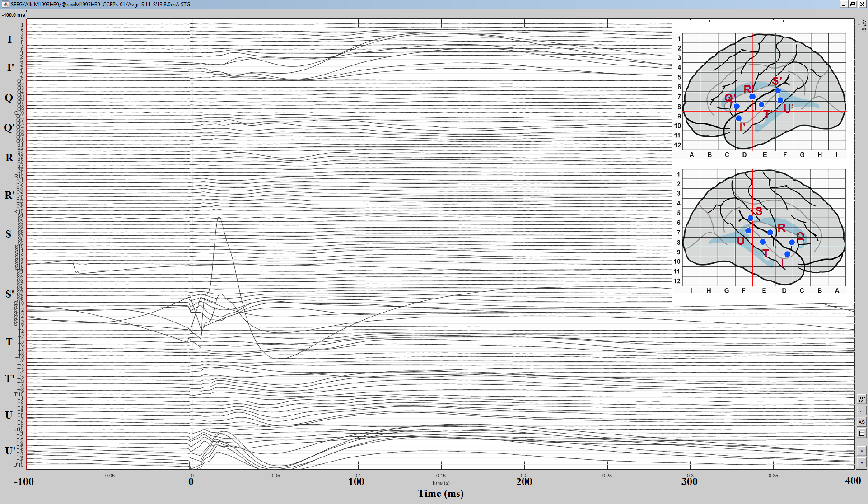Select the Q channel group label

9,98
